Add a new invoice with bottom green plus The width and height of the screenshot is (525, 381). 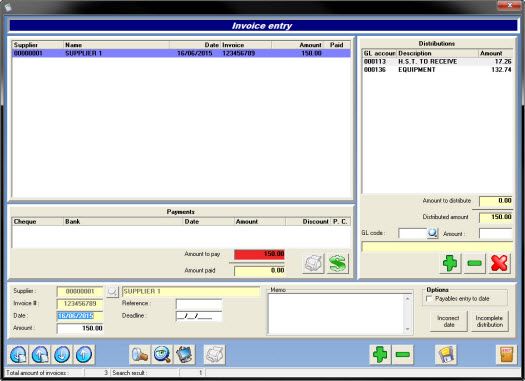pos(380,355)
